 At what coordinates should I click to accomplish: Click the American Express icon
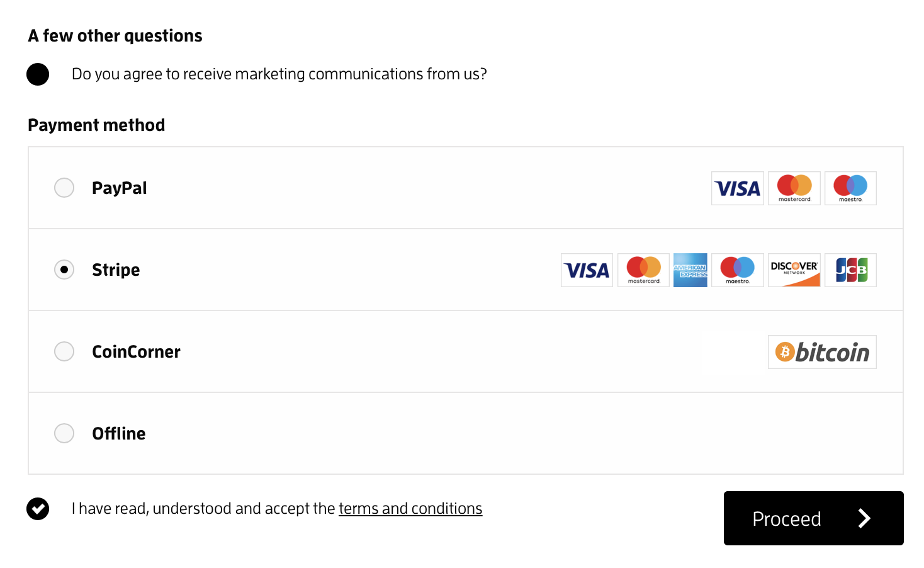pyautogui.click(x=690, y=270)
